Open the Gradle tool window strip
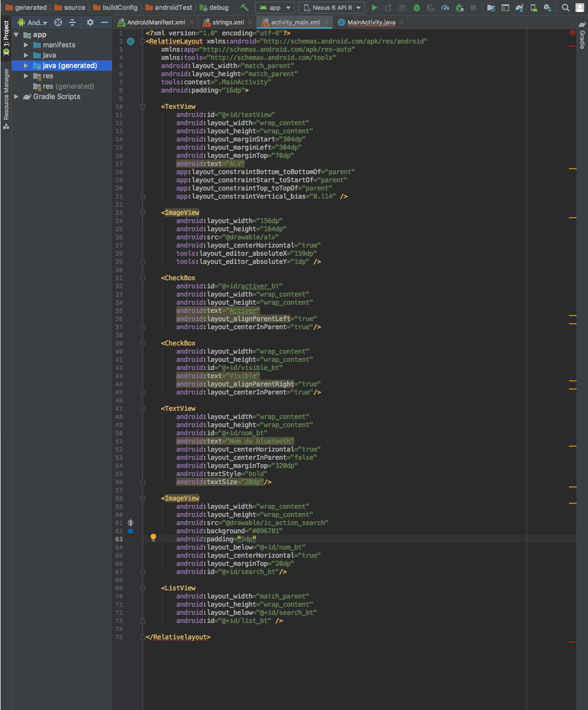588x710 pixels. coord(582,35)
